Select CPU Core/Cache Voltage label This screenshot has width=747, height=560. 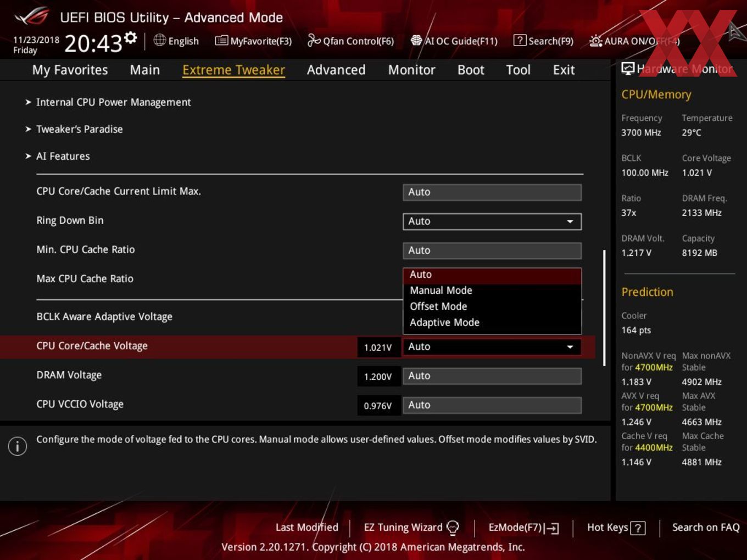click(92, 346)
